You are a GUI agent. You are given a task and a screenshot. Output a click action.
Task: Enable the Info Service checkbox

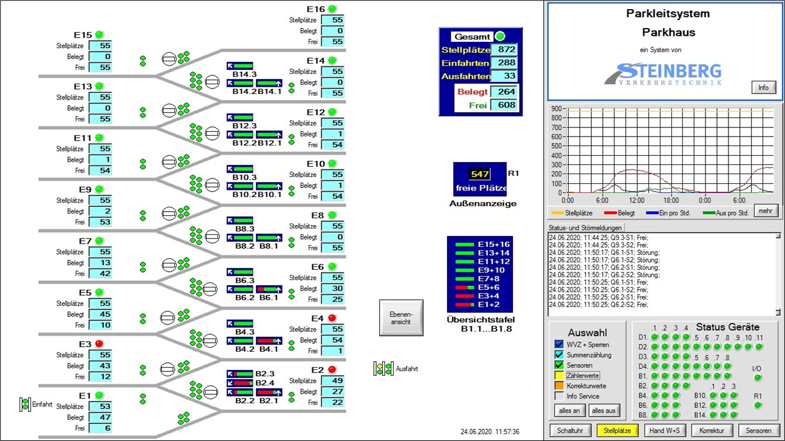pos(559,396)
